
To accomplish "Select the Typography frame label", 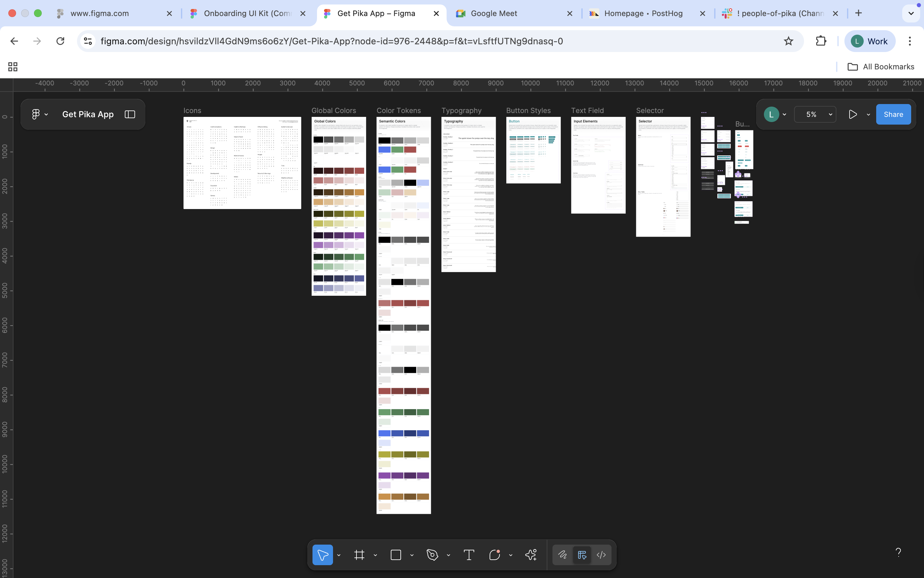I will point(462,110).
